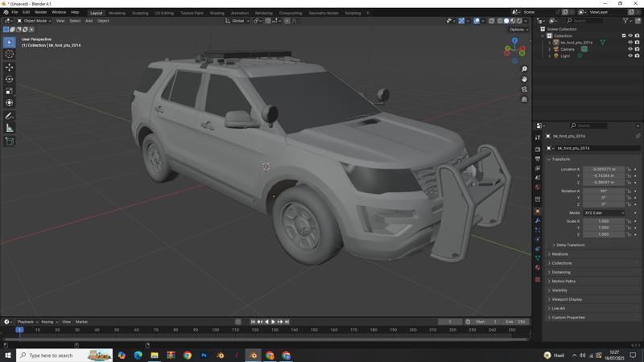
Task: Open the Modifiers wrench properties tab
Action: click(538, 220)
